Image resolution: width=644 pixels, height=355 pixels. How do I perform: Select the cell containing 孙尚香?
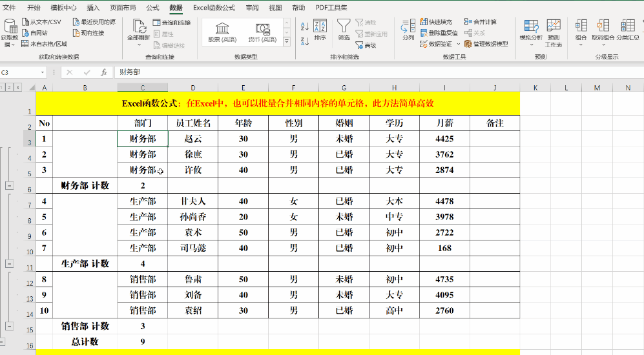(193, 217)
